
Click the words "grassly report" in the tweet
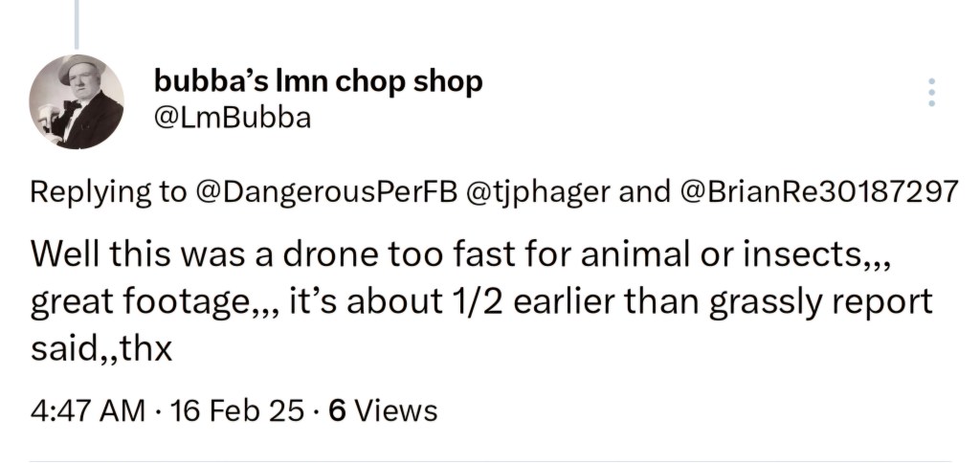coord(820,303)
